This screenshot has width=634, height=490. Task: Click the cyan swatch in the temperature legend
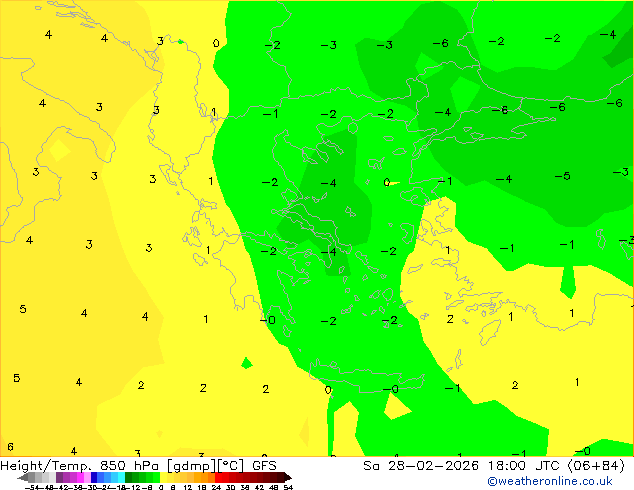(121, 478)
